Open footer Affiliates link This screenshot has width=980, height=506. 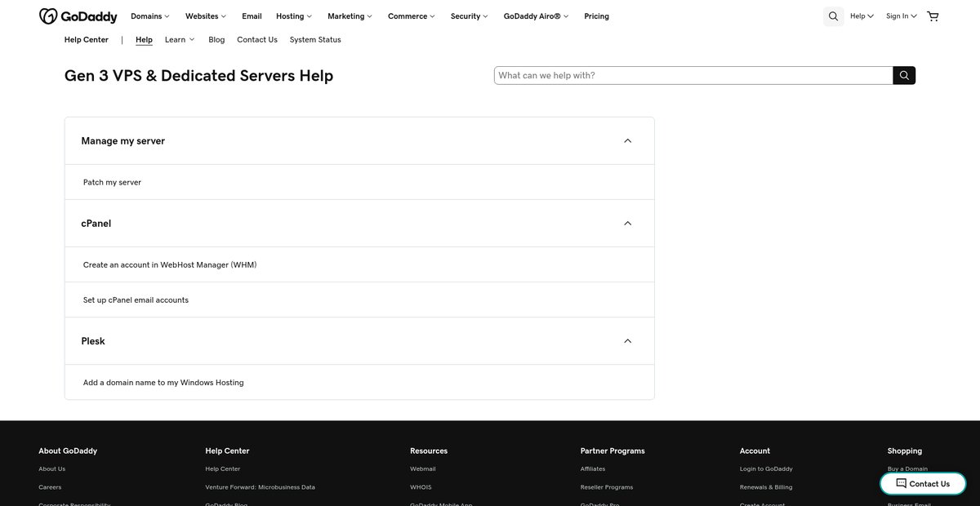593,468
